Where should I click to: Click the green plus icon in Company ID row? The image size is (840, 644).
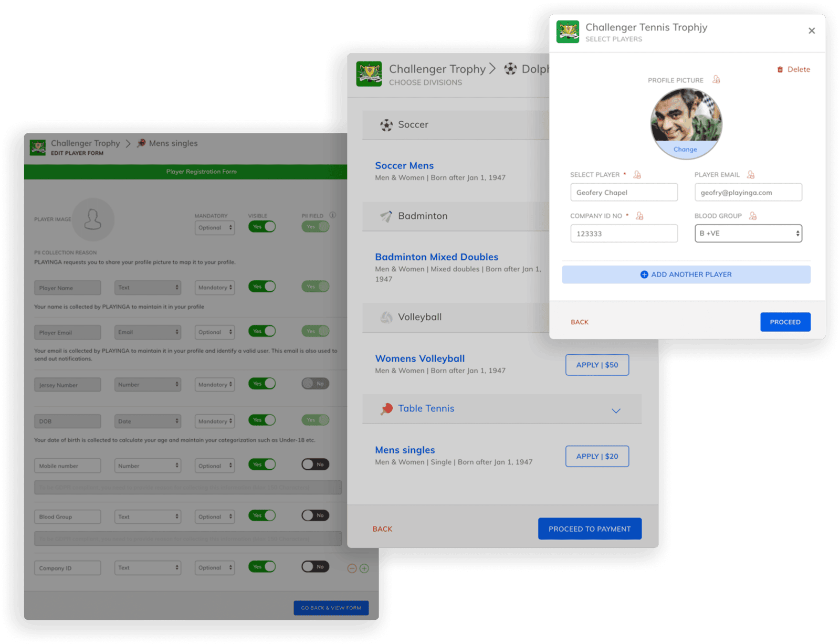coord(364,568)
